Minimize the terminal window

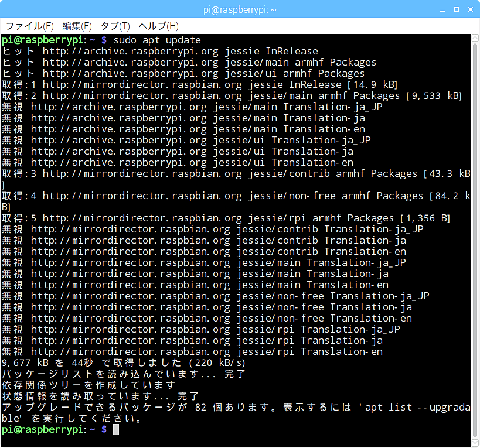[442, 10]
